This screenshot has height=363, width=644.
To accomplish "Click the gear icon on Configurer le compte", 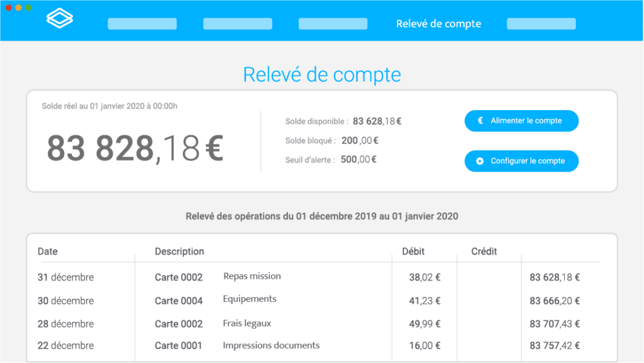I will click(480, 160).
